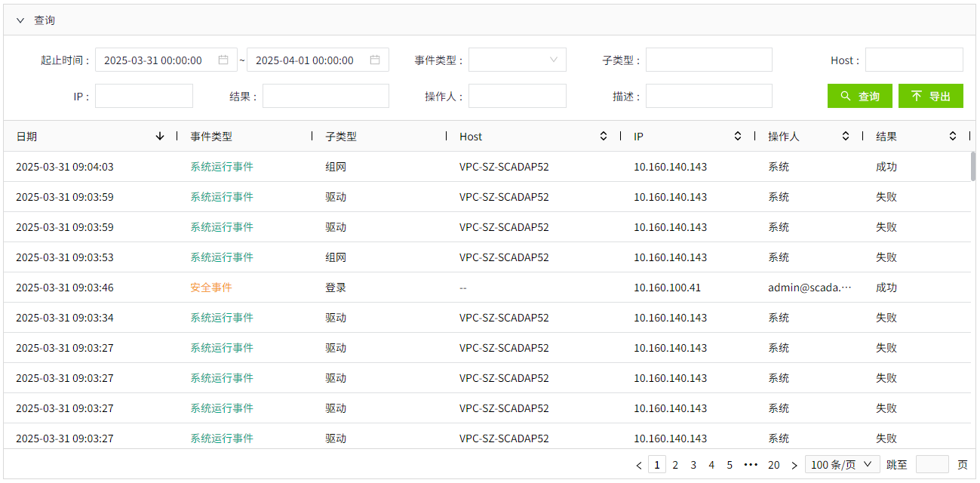Click the 跳至 page number input

(x=932, y=465)
